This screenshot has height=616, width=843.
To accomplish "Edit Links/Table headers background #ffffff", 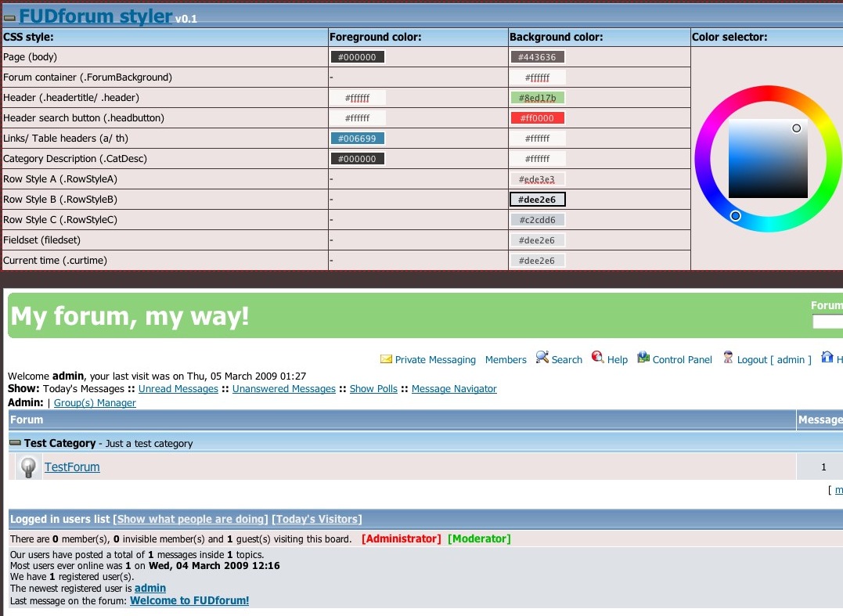I will point(537,139).
